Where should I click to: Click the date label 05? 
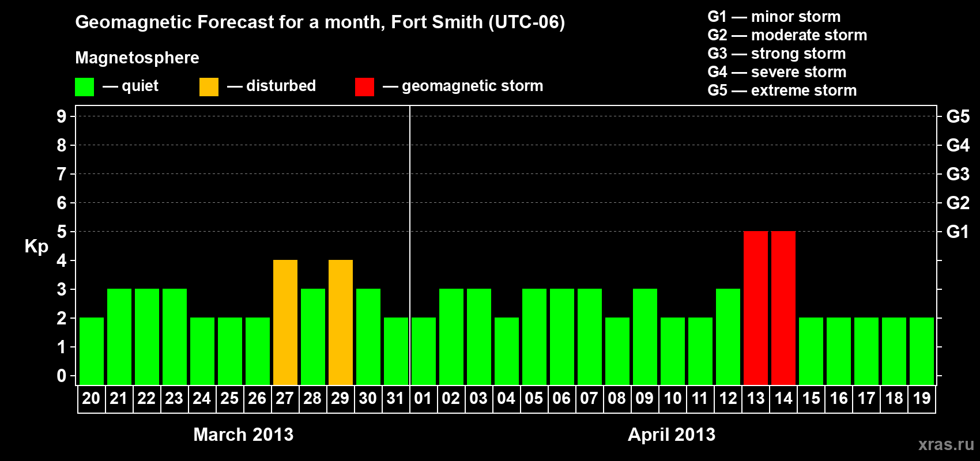coord(534,398)
